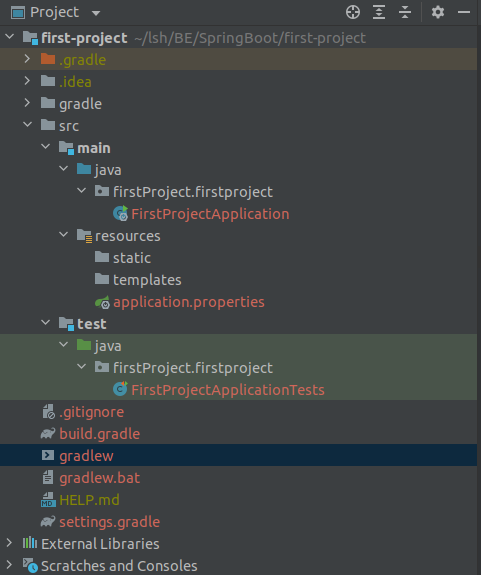Screen dimensions: 481x575
Task: Select the External Libraries label
Action: click(x=100, y=544)
